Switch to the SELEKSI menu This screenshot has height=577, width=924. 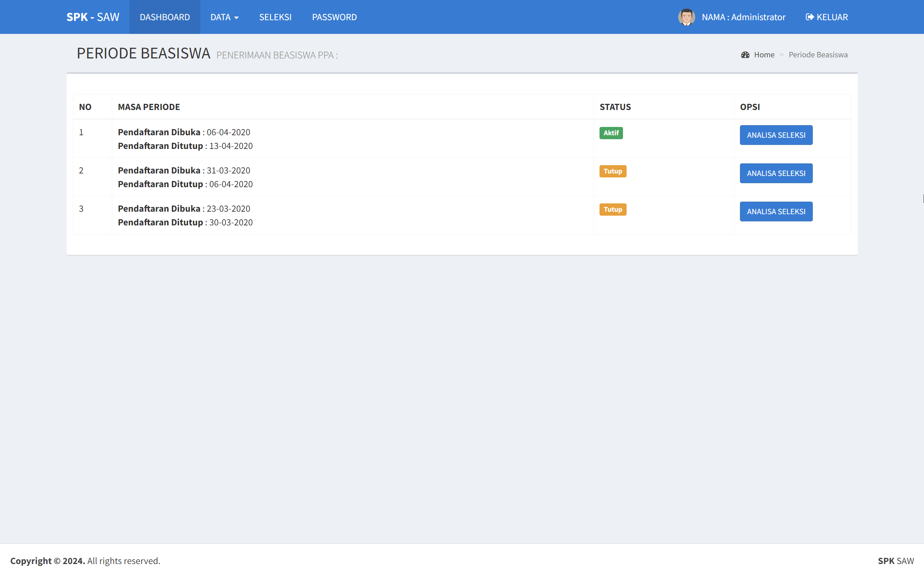[275, 17]
